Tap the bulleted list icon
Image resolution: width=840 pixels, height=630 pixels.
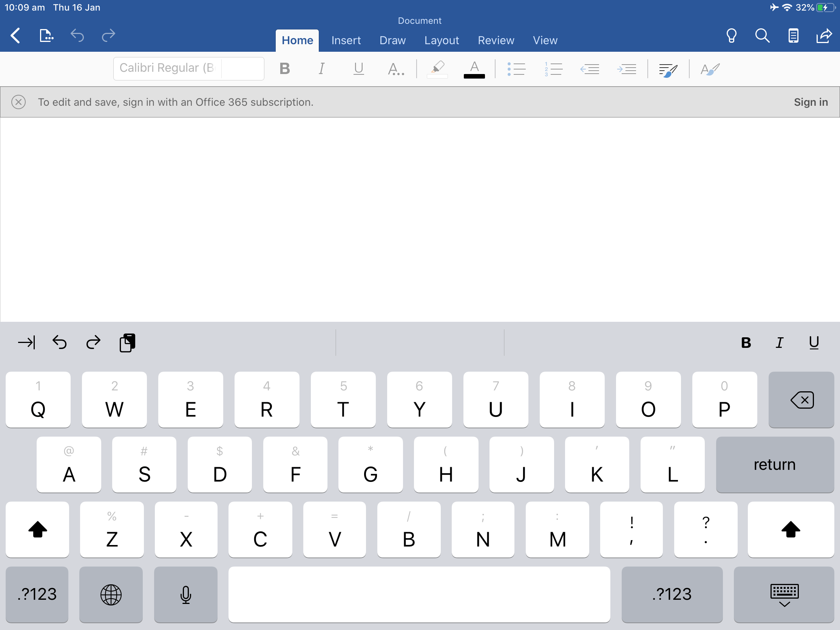pos(516,69)
